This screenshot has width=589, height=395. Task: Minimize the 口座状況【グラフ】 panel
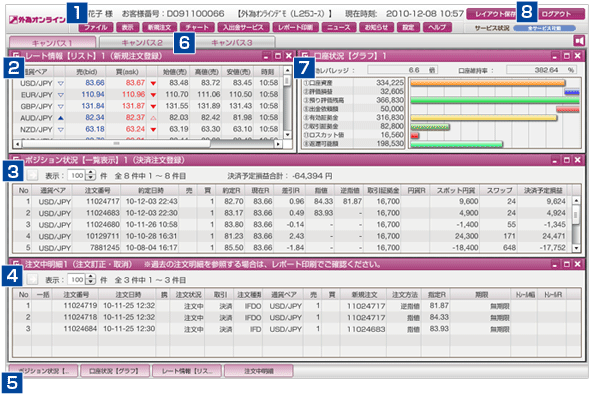(x=555, y=56)
